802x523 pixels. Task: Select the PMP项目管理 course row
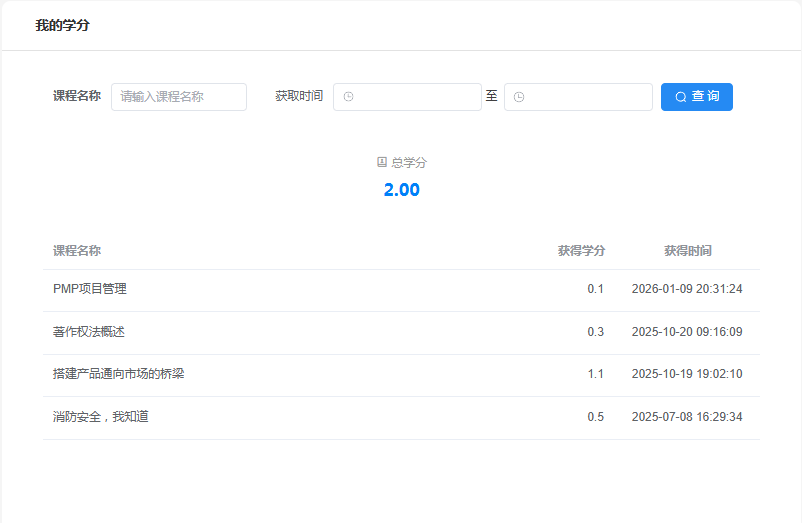coord(90,289)
